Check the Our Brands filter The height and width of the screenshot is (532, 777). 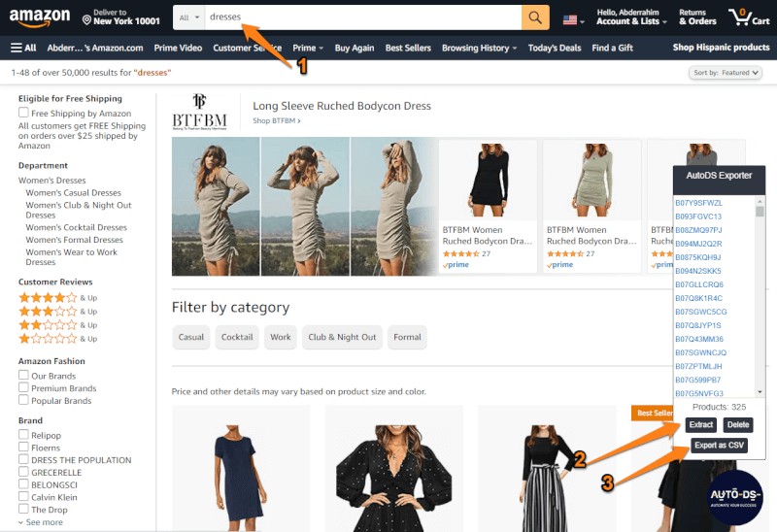tap(23, 375)
